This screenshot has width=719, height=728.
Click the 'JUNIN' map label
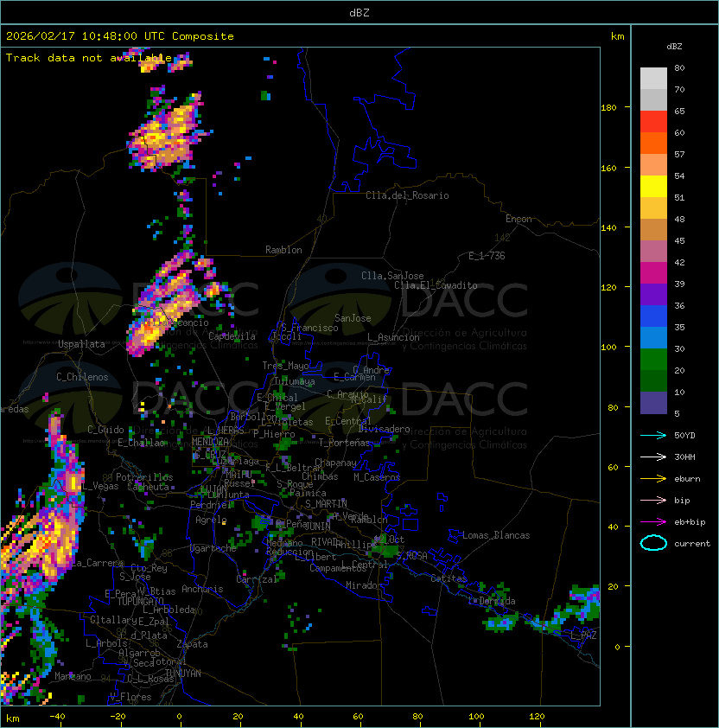[x=317, y=526]
